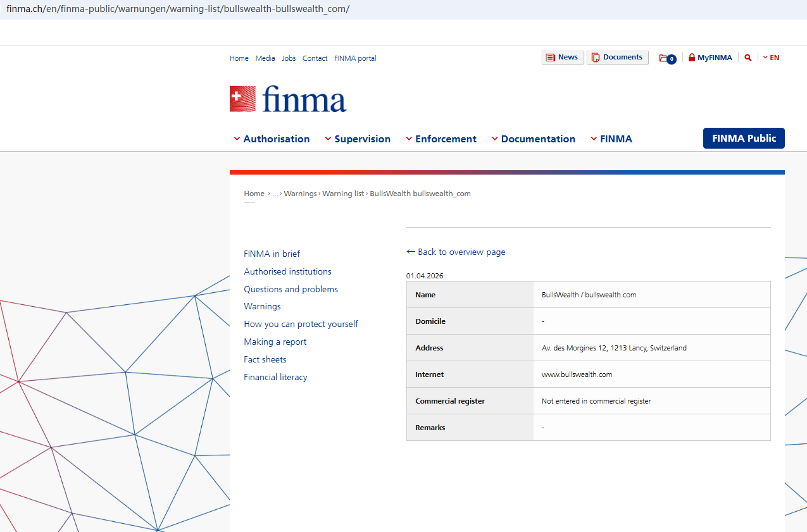Click the News button
Image resolution: width=807 pixels, height=532 pixels.
[563, 58]
